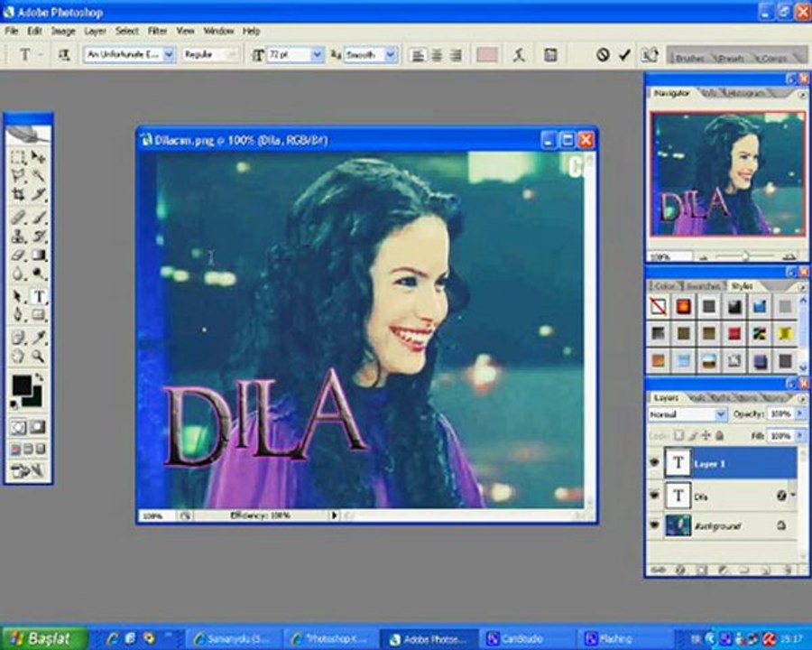Select the Slice tool
This screenshot has width=812, height=650.
(x=38, y=194)
